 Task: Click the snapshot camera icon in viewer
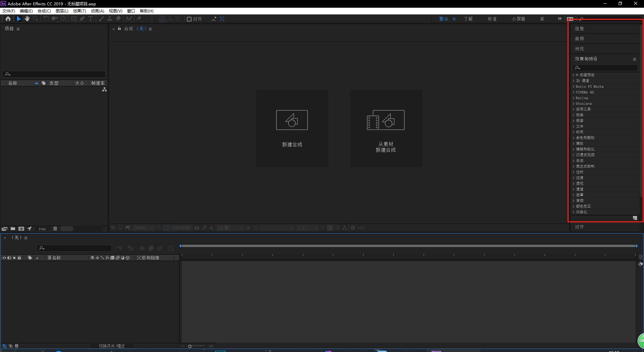pyautogui.click(x=197, y=228)
